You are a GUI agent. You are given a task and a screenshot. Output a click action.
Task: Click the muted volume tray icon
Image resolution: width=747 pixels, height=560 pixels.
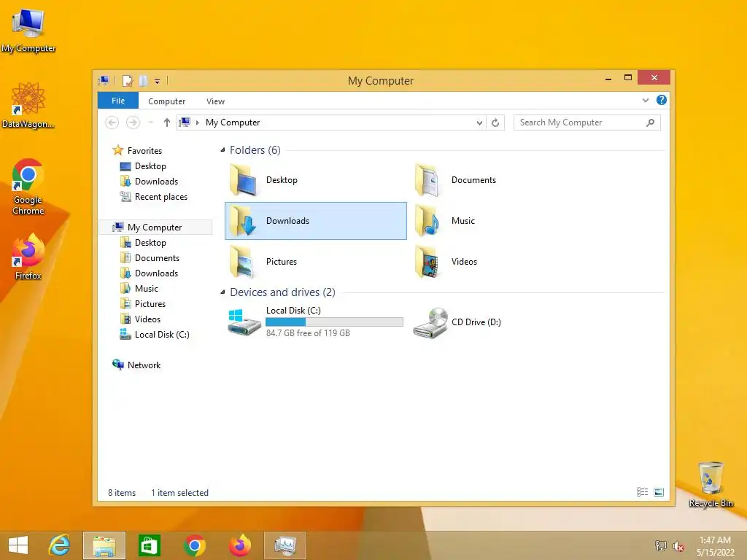(x=678, y=546)
